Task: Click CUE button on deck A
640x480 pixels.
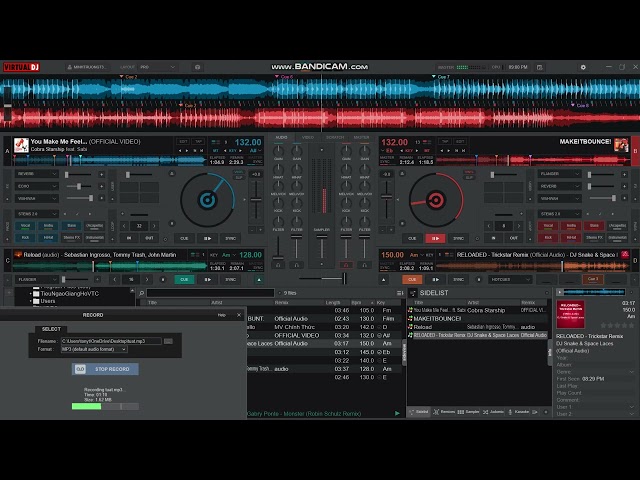Action: click(184, 238)
